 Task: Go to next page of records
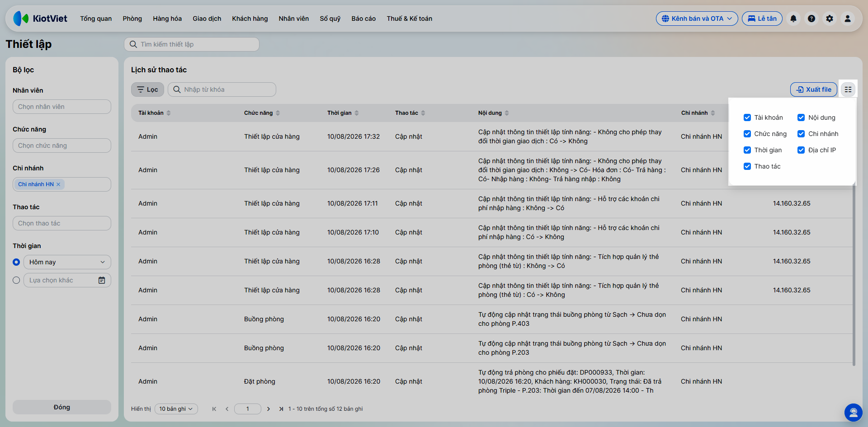[269, 409]
